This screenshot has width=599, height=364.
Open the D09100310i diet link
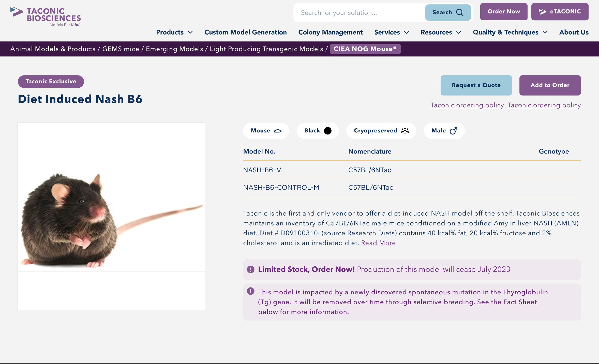point(300,233)
